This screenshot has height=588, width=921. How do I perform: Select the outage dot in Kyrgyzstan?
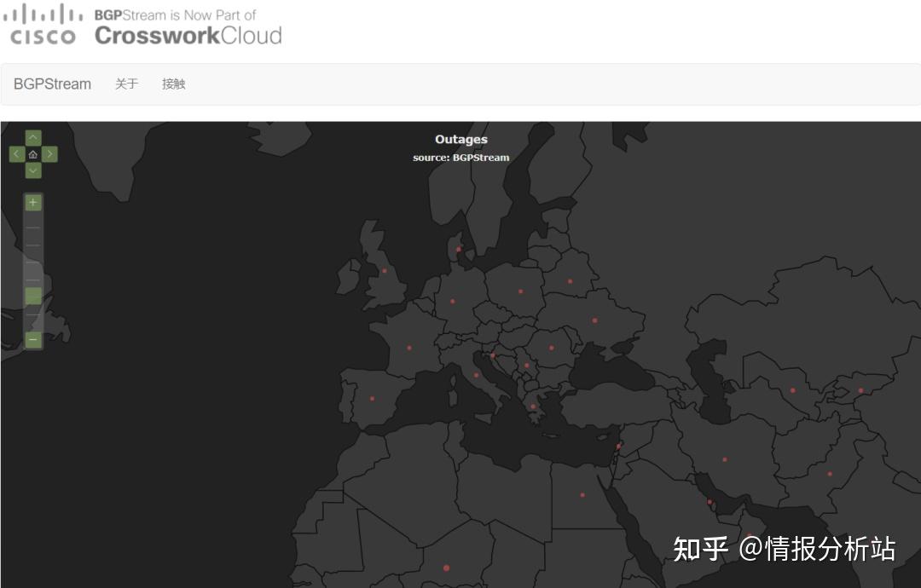click(861, 390)
